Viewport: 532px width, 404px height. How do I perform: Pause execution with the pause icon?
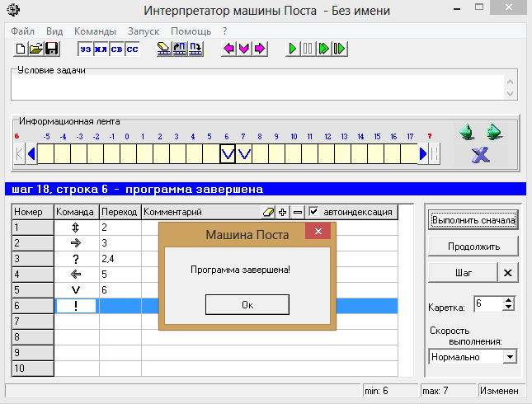tap(308, 49)
